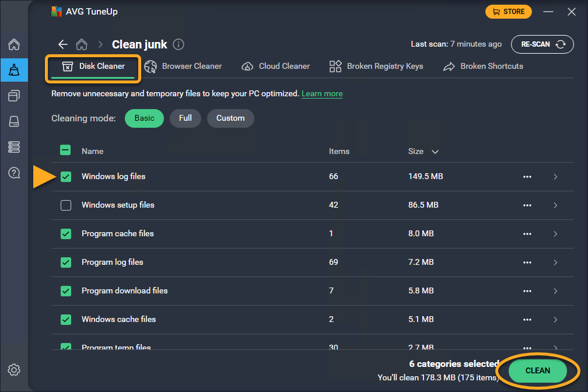Click the AVG TuneUp logo
This screenshot has width=588, height=392.
point(57,12)
